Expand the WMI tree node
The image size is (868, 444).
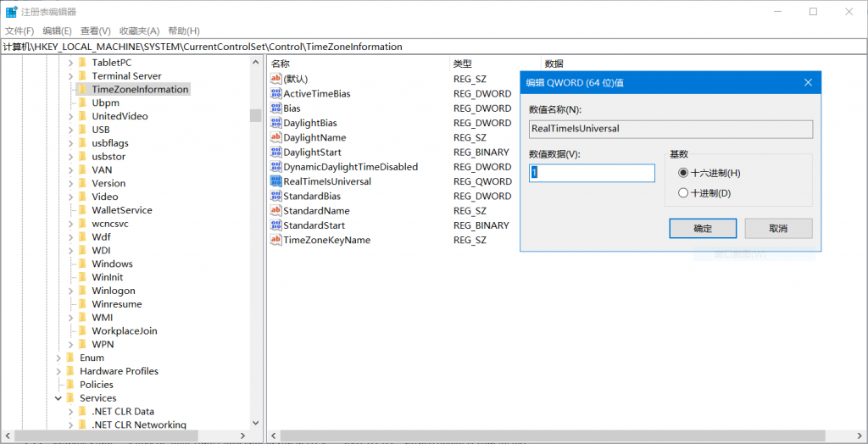(70, 318)
